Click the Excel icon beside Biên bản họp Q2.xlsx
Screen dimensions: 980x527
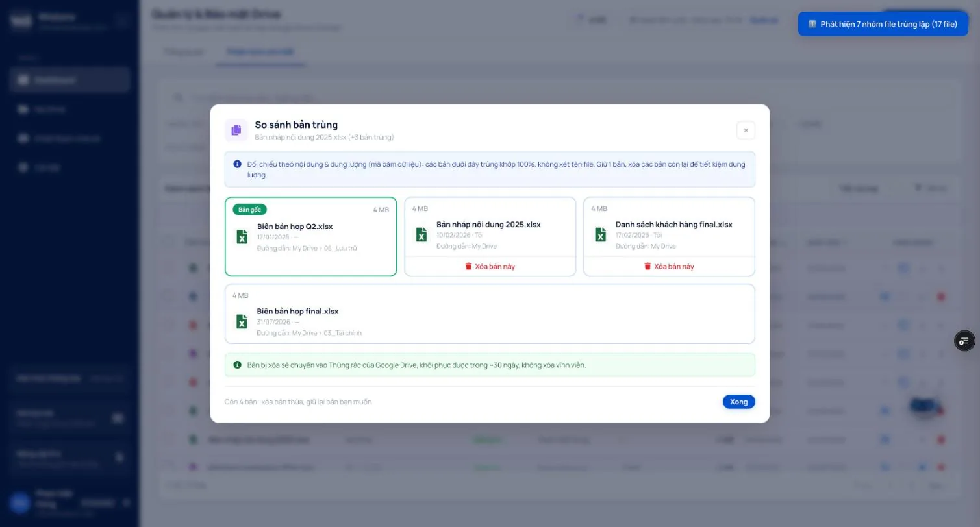[242, 237]
